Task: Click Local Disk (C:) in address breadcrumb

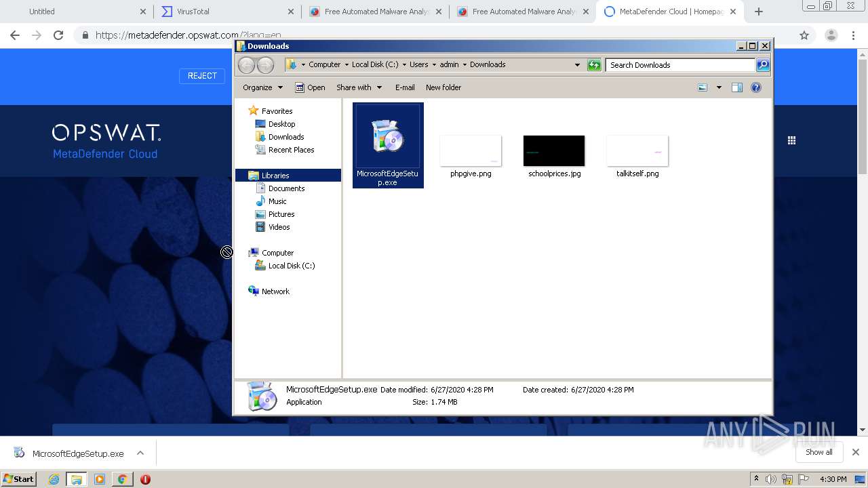Action: [375, 65]
